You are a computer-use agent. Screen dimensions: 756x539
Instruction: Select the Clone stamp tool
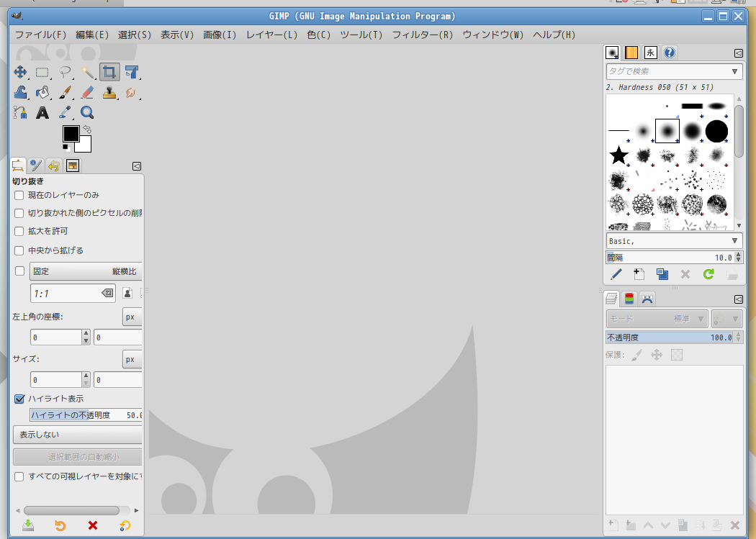pos(109,92)
